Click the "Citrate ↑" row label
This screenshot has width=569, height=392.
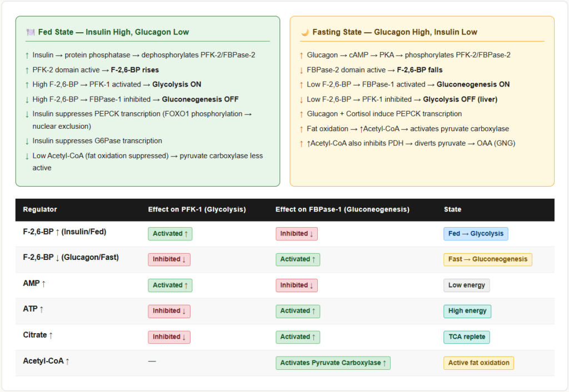click(x=38, y=335)
